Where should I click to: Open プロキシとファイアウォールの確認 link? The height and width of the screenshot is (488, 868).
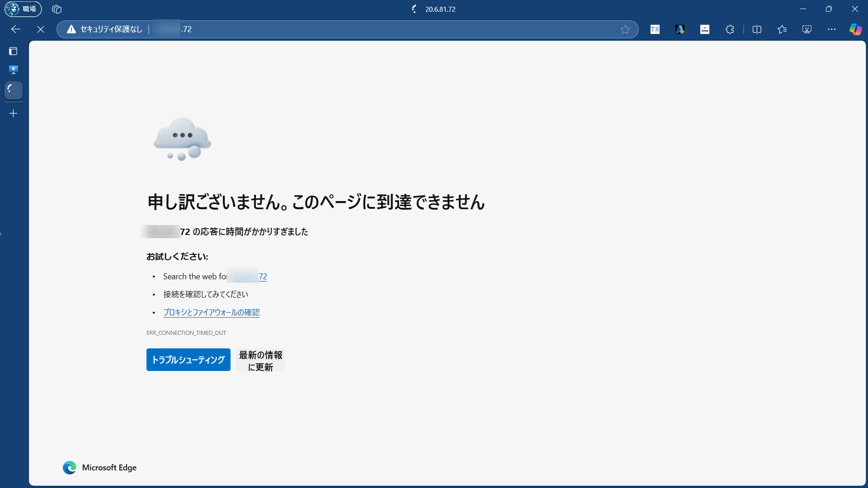211,312
